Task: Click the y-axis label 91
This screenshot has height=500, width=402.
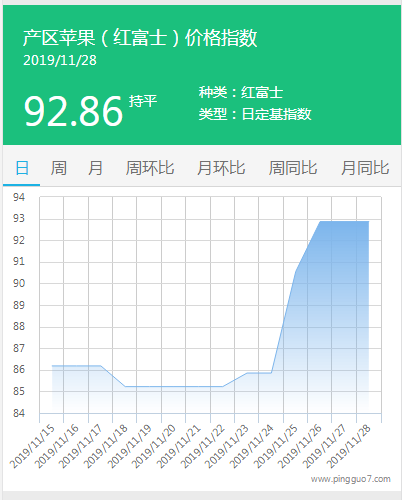Action: [x=19, y=261]
